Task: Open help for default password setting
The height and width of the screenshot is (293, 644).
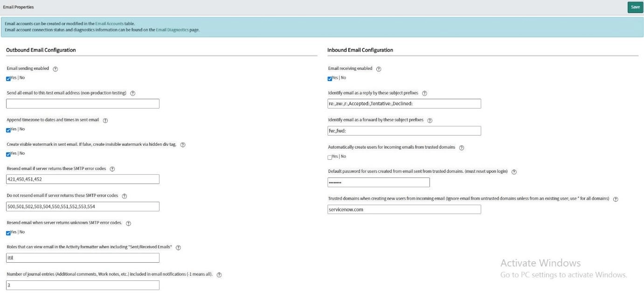Action: pyautogui.click(x=514, y=172)
